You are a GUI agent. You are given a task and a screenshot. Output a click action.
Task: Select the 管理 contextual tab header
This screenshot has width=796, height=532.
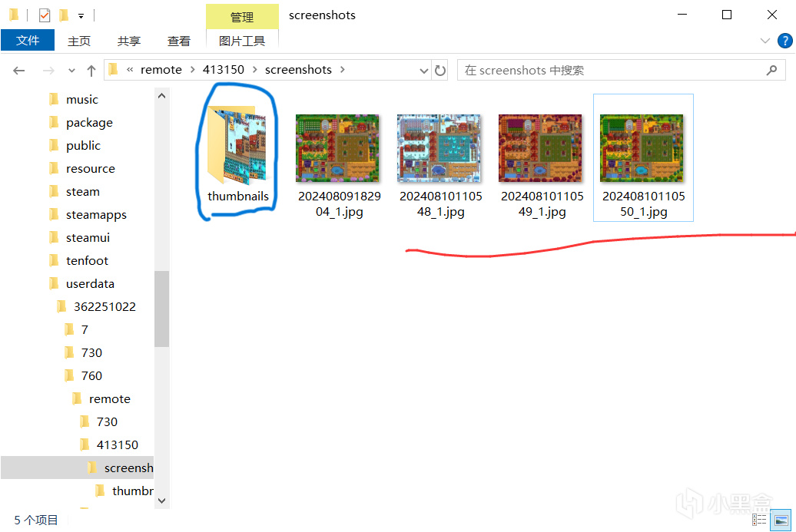tap(242, 17)
